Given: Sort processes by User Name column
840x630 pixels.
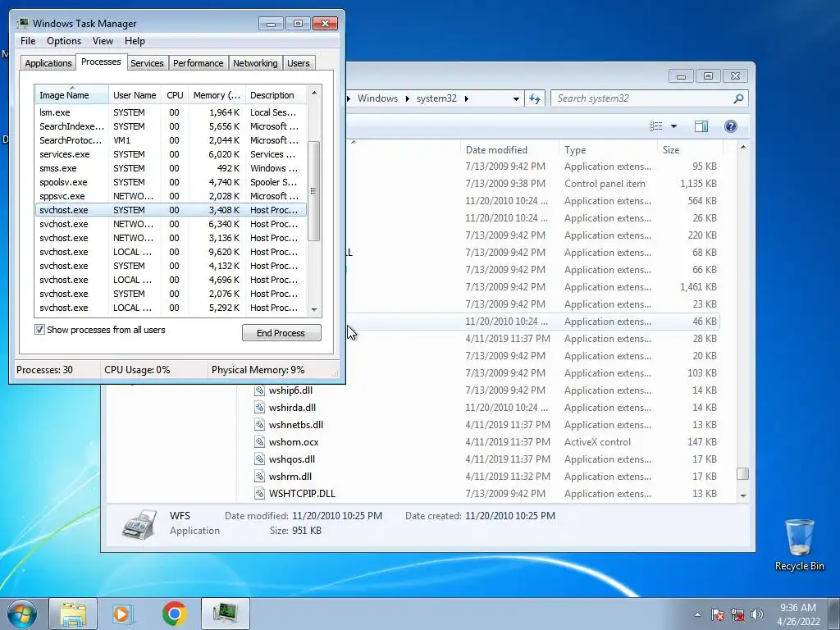Looking at the screenshot, I should (x=135, y=95).
